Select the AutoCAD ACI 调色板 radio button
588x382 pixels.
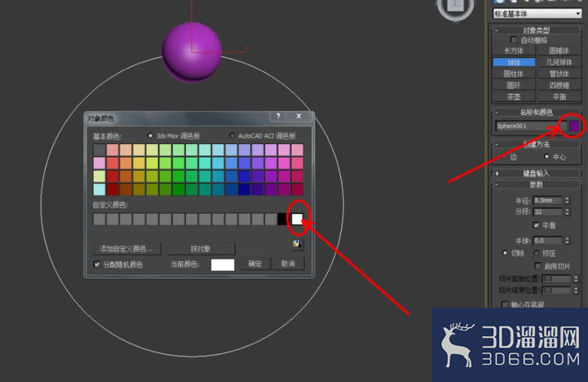click(231, 135)
